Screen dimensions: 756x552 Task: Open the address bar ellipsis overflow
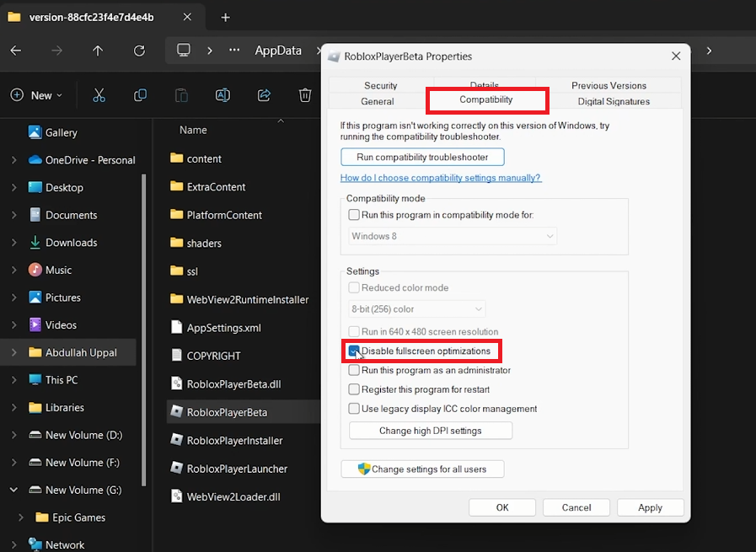point(234,50)
